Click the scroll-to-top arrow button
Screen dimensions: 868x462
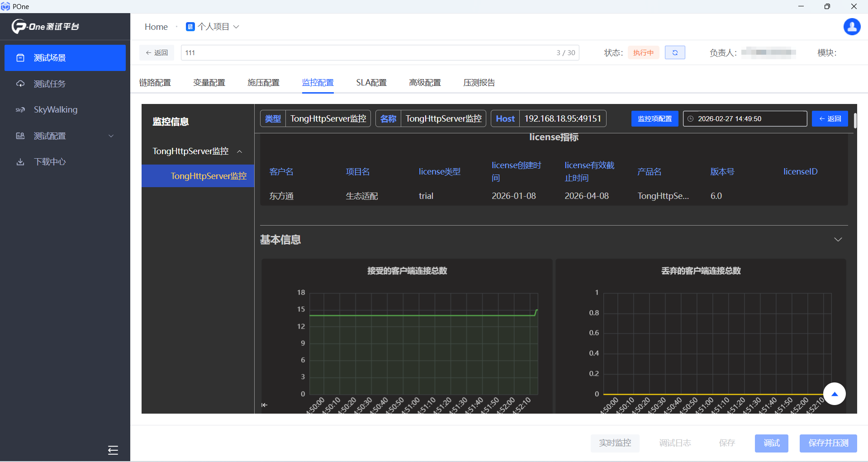coord(834,394)
